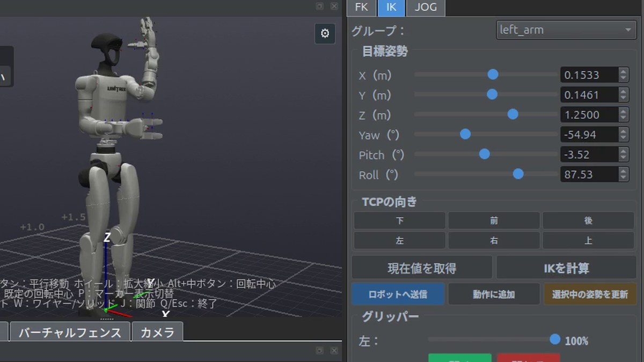Switch to the FK tab
Viewport: 644px width, 362px height.
[361, 8]
